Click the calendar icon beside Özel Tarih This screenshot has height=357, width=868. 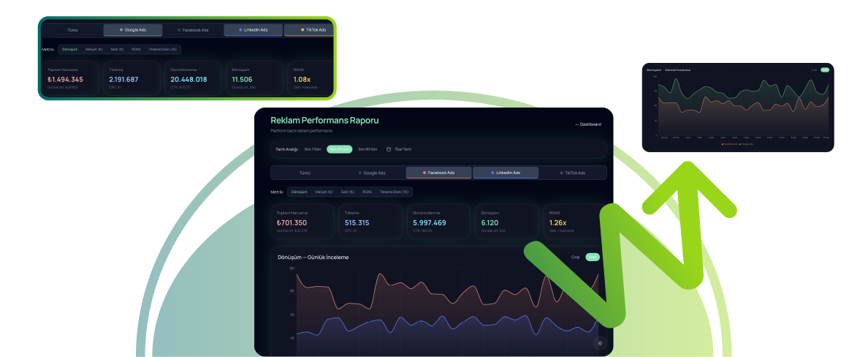coord(389,149)
